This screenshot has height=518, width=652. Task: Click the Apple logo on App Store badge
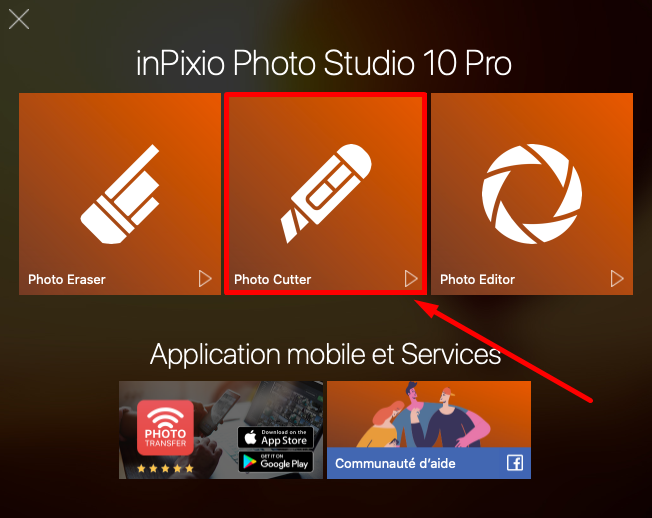tap(250, 437)
